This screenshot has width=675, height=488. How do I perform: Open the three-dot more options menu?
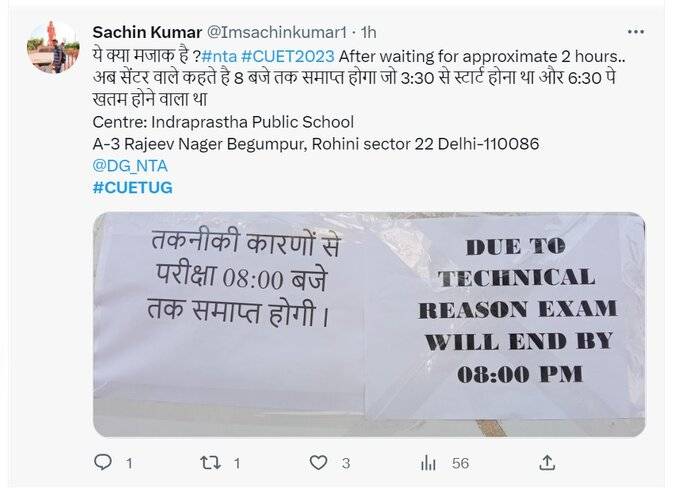click(x=636, y=32)
